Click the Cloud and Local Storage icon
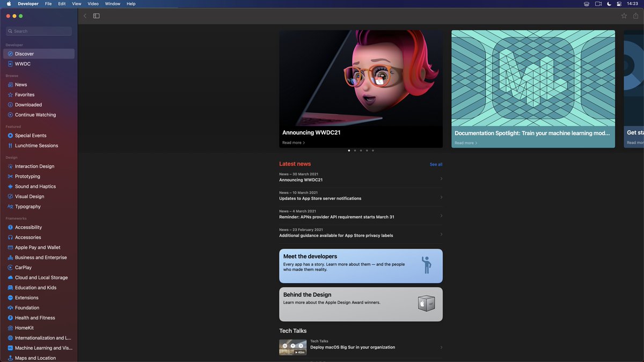The height and width of the screenshot is (362, 644). click(10, 277)
